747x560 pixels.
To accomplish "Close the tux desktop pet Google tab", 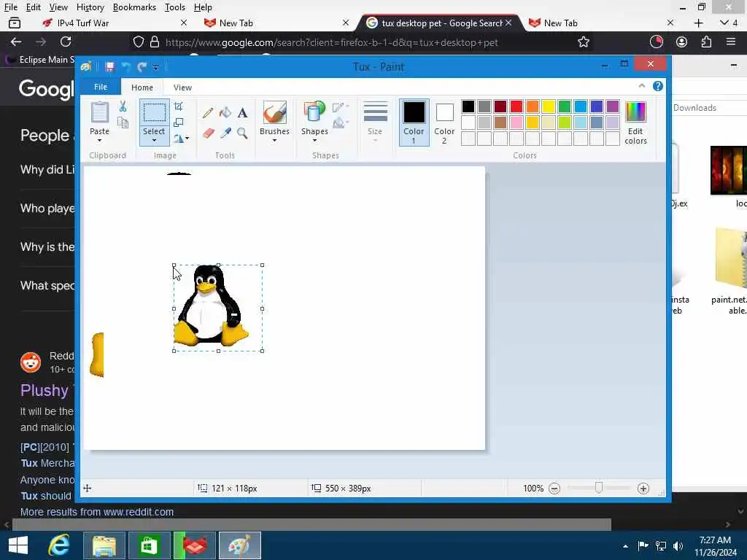I will [x=508, y=23].
